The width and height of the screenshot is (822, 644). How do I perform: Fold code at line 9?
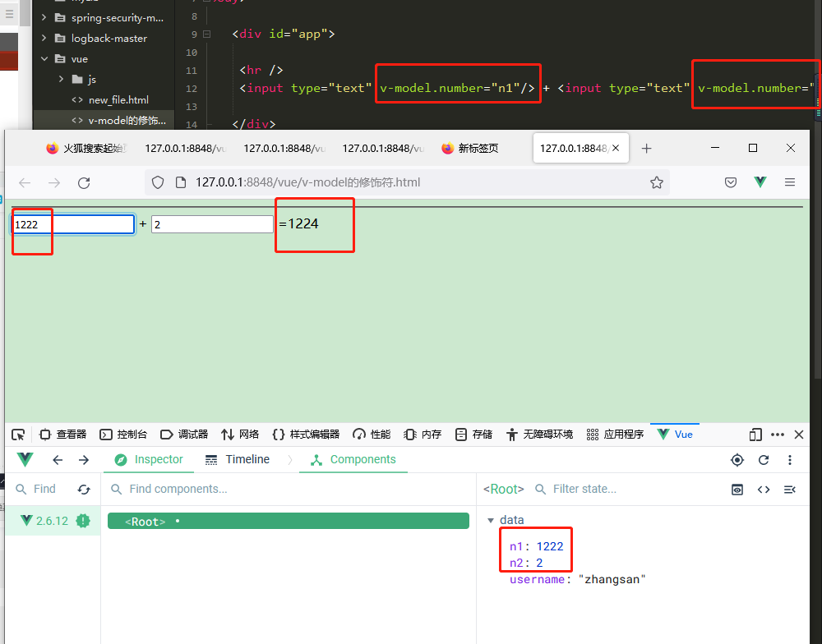click(x=206, y=34)
